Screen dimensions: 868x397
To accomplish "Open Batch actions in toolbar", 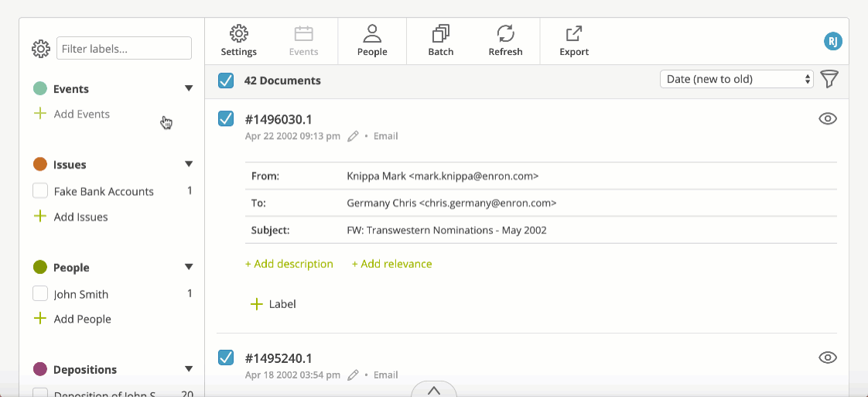I will [441, 41].
